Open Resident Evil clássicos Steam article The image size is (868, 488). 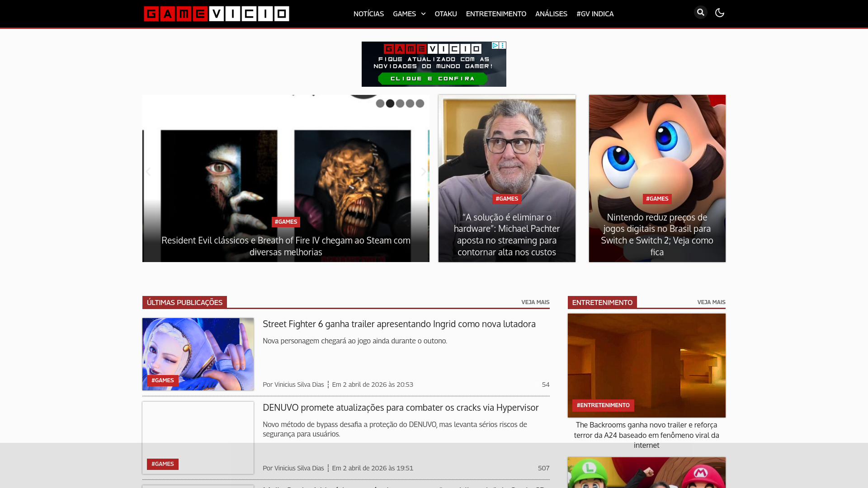286,246
